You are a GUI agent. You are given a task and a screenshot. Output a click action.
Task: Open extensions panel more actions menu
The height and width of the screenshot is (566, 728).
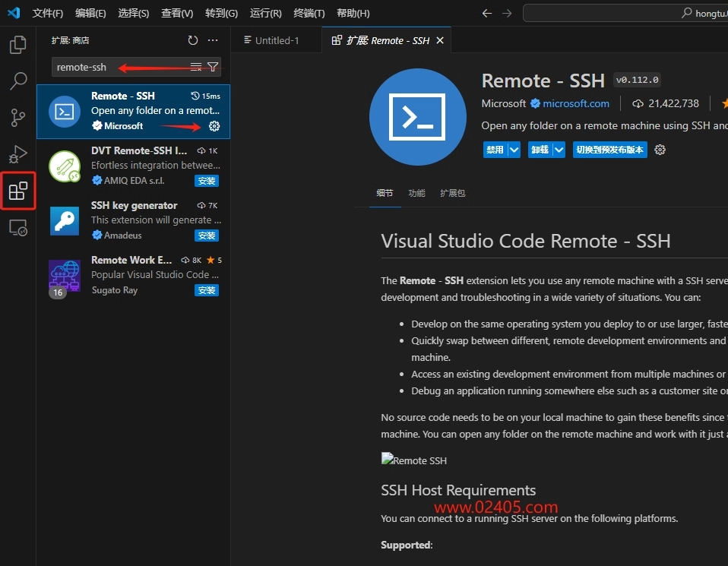213,40
